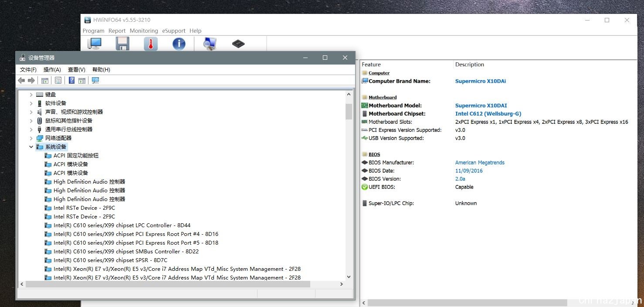This screenshot has width=644, height=307.
Task: Click the icon beside 软件设备
Action: 40,103
